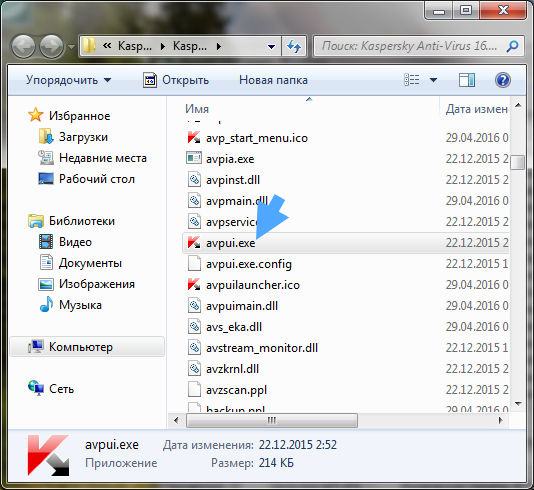Open the view options dropdown arrow

(433, 80)
